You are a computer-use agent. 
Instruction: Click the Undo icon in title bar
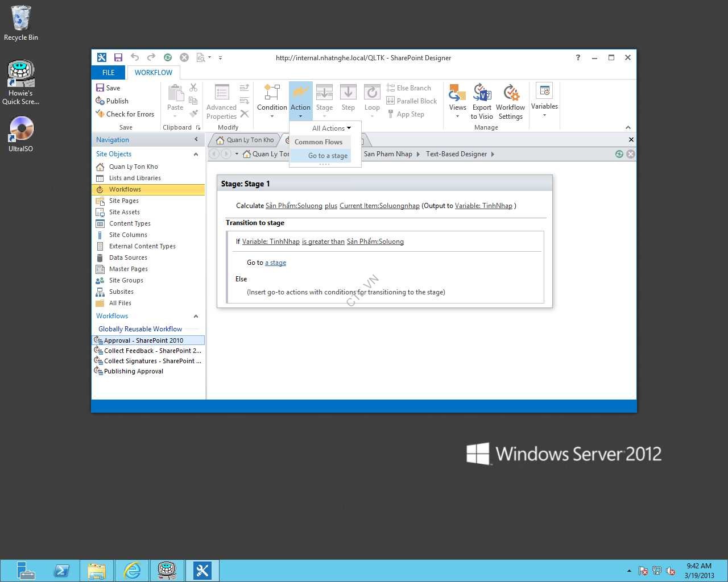click(x=135, y=57)
